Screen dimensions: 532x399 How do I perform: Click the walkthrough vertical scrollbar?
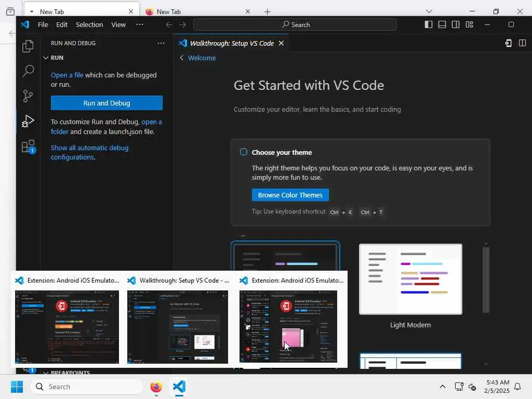click(x=486, y=280)
